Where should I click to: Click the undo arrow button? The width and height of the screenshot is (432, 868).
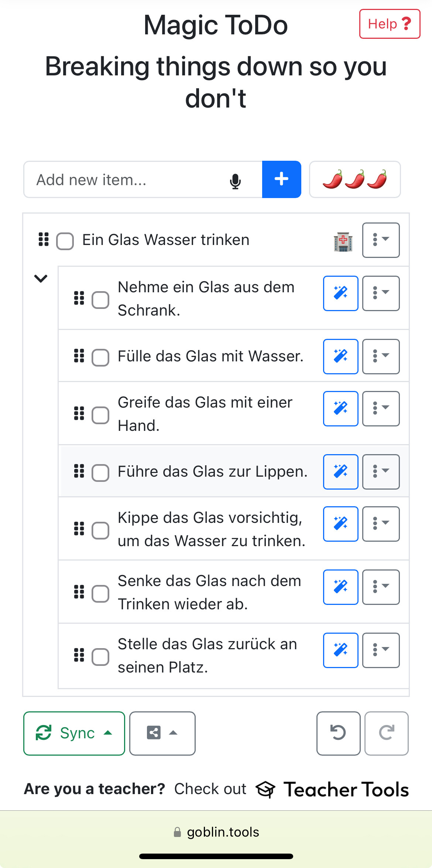[x=338, y=733]
